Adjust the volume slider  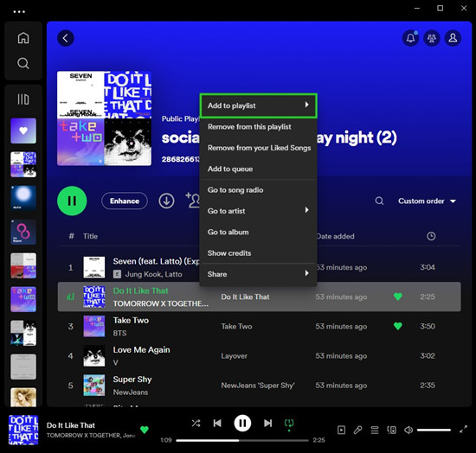[x=434, y=430]
